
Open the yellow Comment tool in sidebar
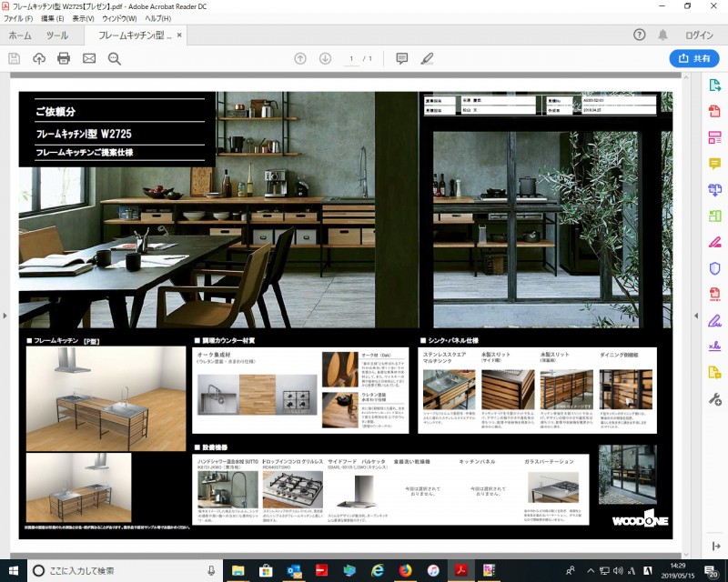(x=714, y=164)
